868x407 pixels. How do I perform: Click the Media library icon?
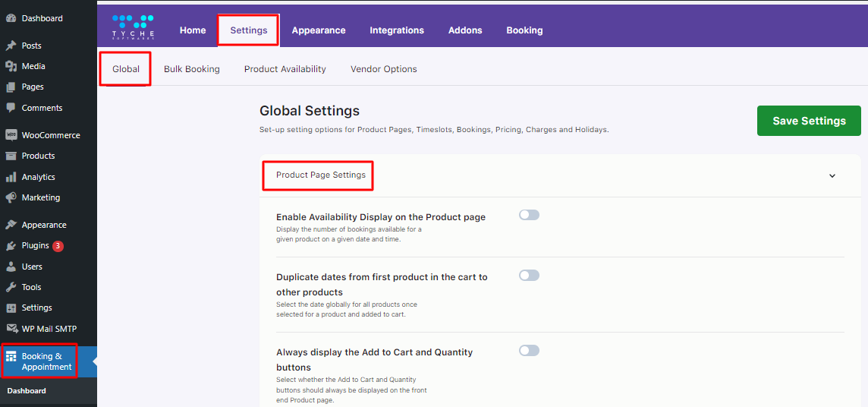pos(11,67)
